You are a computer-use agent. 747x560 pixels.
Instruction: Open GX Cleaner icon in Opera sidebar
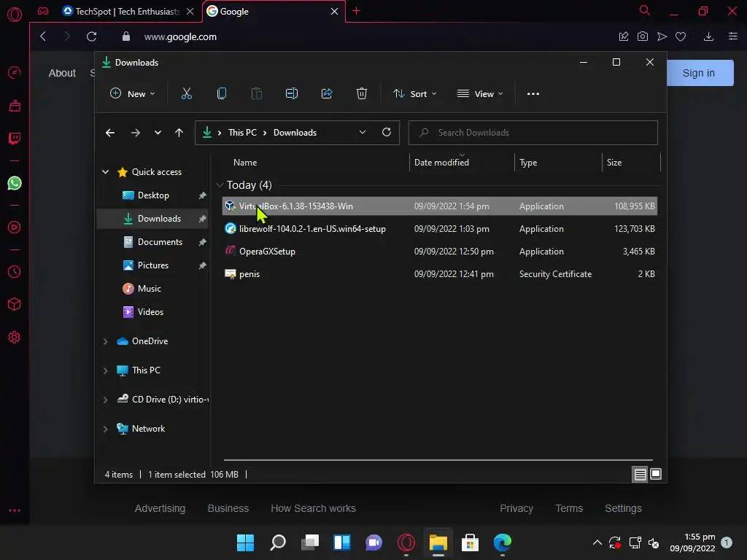(15, 106)
